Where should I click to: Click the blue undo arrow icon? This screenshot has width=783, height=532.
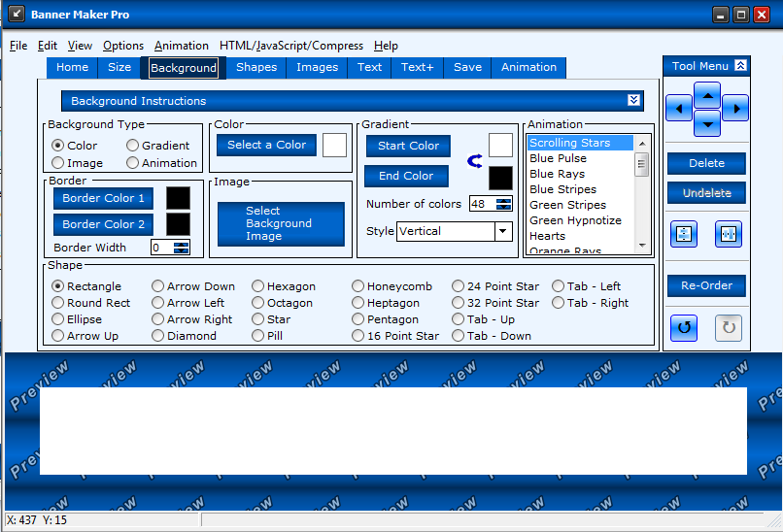pyautogui.click(x=684, y=328)
